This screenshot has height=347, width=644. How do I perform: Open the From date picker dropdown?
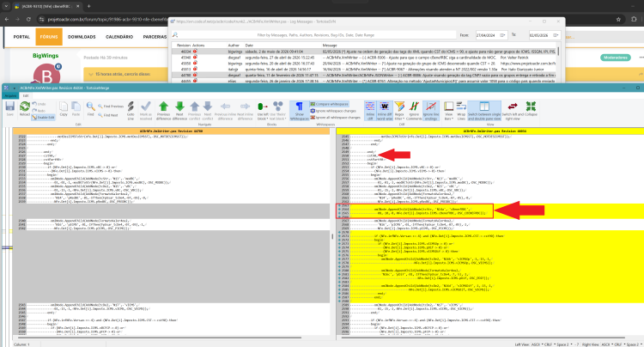(502, 35)
